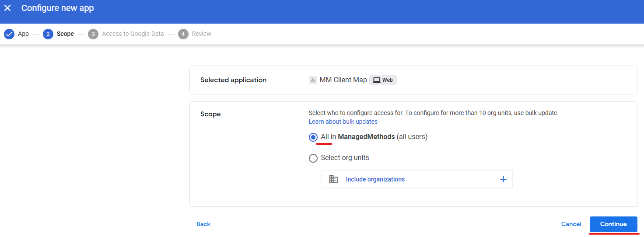Viewport: 644px width, 237px height.
Task: Click the MM Client Map app icon
Action: click(x=313, y=80)
